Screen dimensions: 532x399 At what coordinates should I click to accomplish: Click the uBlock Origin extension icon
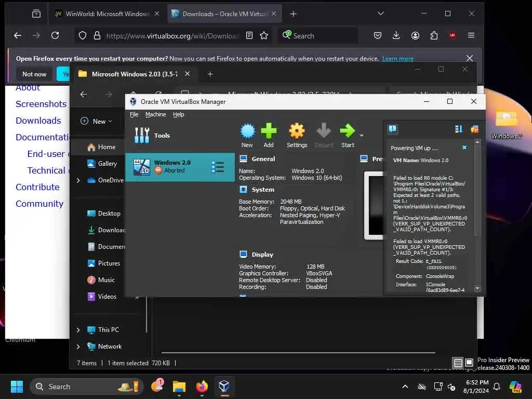(453, 36)
